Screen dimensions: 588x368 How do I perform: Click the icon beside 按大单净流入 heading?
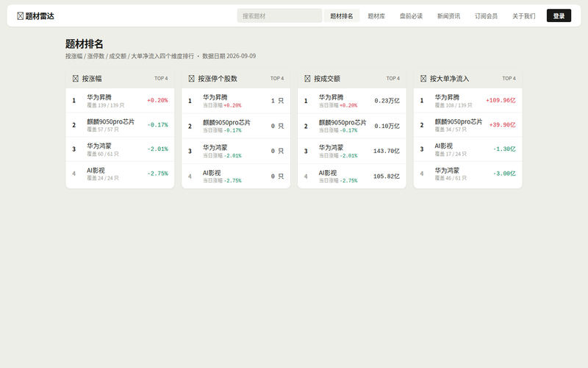click(423, 79)
